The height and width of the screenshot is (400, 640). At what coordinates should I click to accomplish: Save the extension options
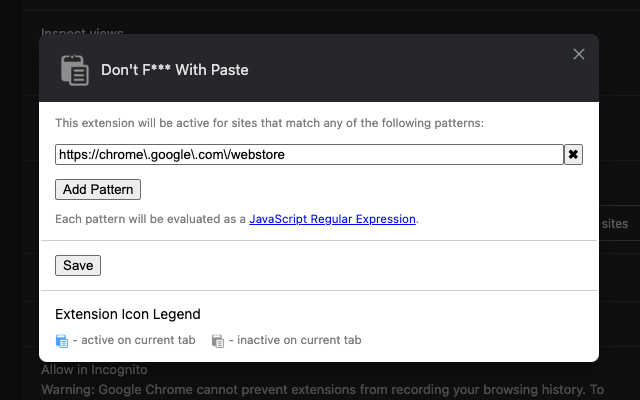pos(78,265)
